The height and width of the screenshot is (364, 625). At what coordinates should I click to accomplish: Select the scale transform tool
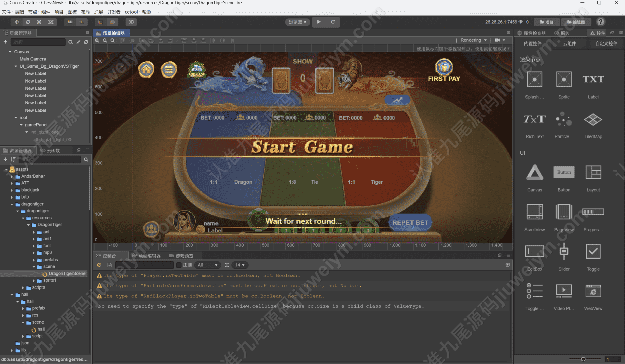[39, 22]
